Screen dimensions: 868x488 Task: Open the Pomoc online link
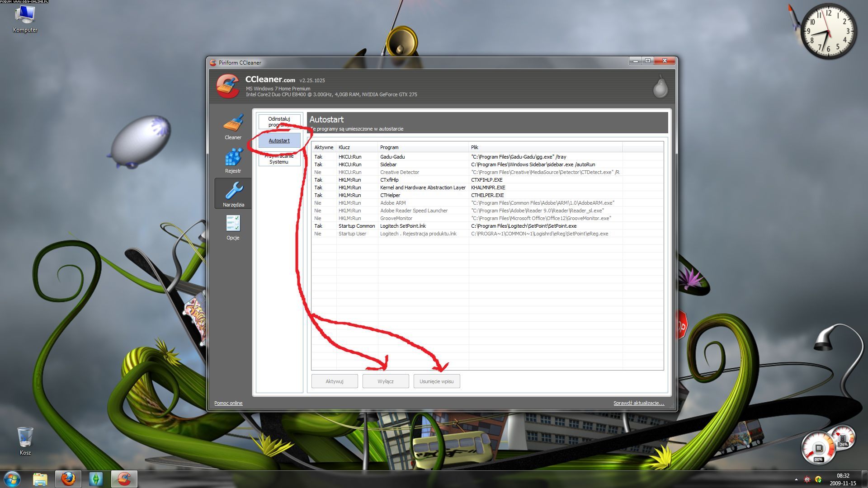[x=228, y=403]
